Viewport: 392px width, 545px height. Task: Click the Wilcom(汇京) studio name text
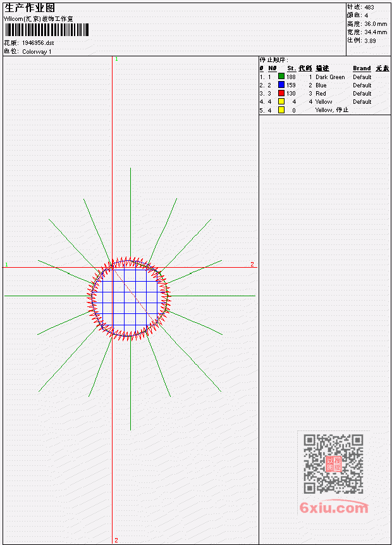38,19
